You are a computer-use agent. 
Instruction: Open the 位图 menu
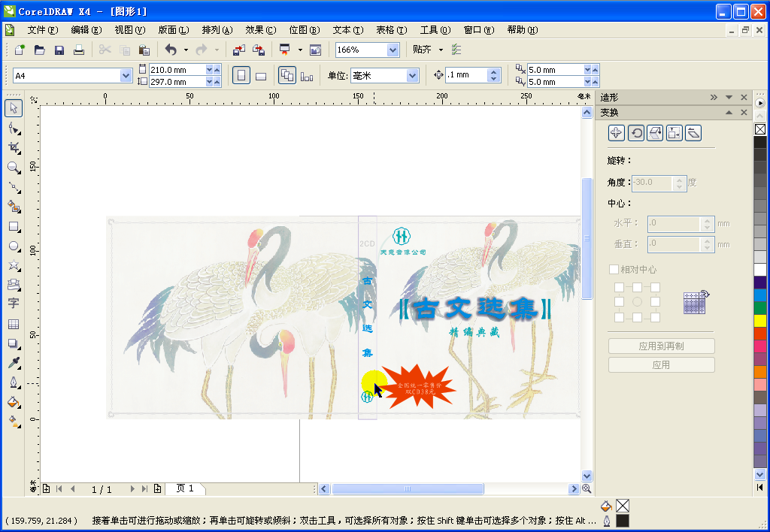tap(305, 30)
